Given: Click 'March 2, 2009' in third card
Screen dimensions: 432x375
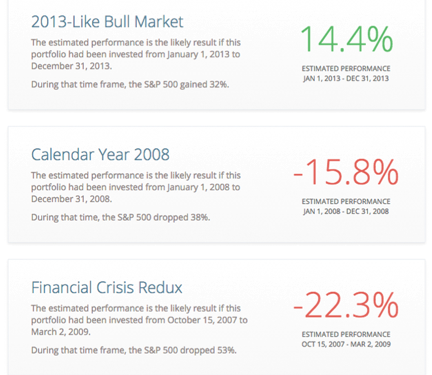Looking at the screenshot, I should (x=60, y=332).
